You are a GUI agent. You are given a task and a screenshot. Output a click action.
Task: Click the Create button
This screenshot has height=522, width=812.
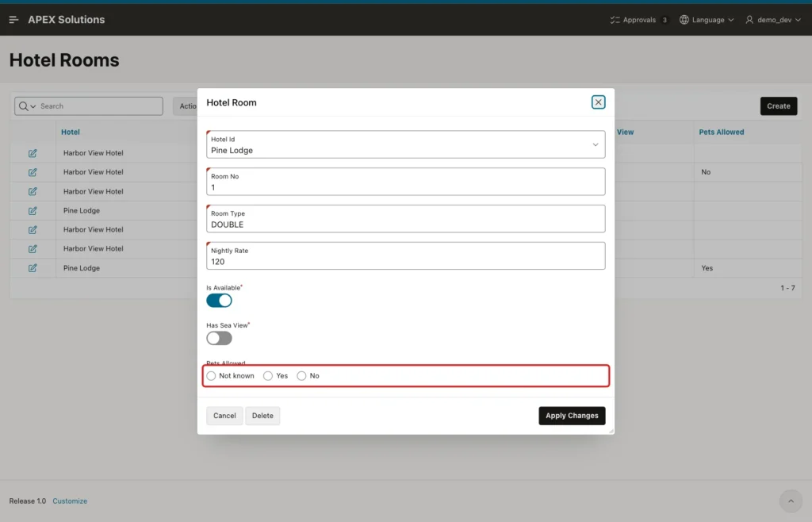pyautogui.click(x=779, y=106)
